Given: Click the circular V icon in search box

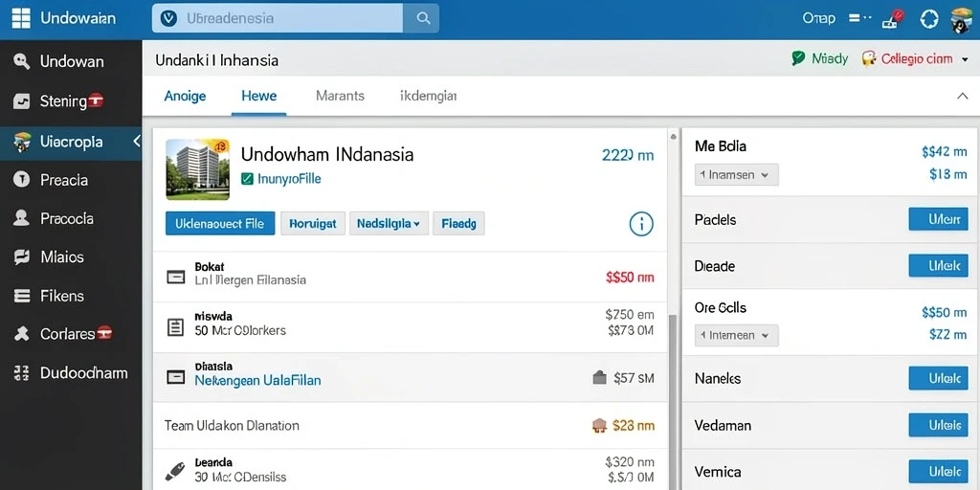Looking at the screenshot, I should (168, 18).
